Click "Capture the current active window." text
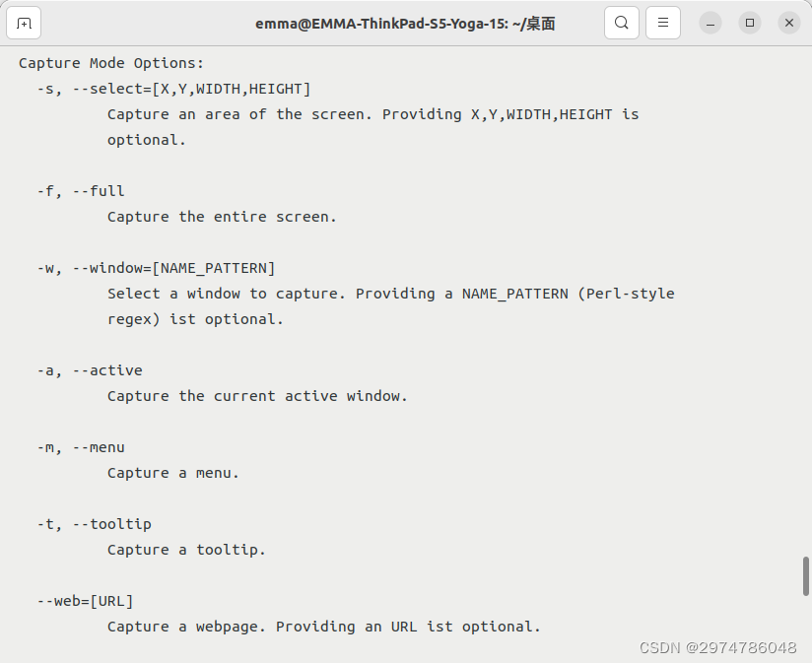Viewport: 812px width, 663px height. pyautogui.click(x=257, y=396)
